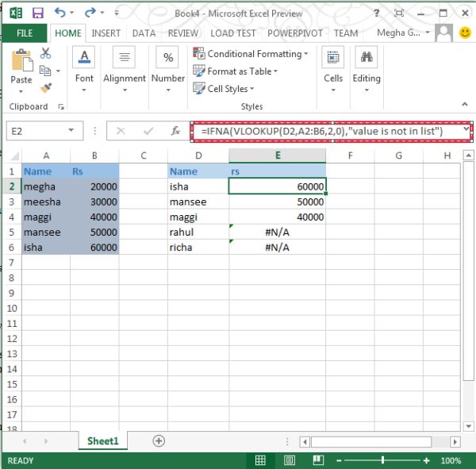Add a new sheet with plus button

coord(159,440)
